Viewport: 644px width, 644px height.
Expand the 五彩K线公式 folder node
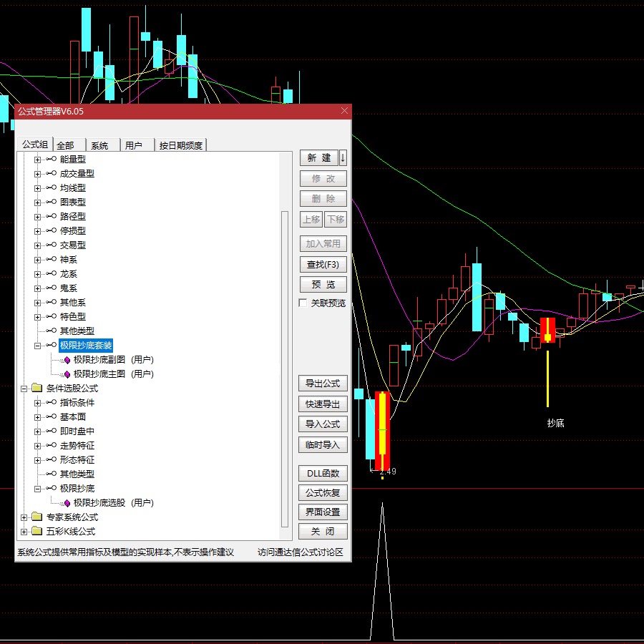click(x=24, y=532)
